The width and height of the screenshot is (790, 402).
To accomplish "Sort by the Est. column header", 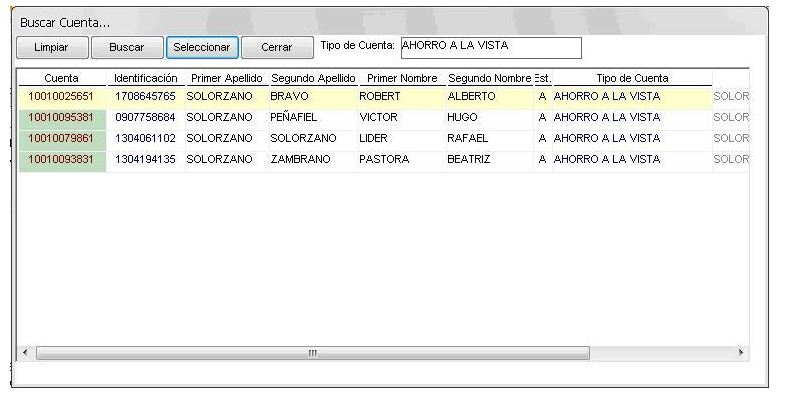I will coord(543,79).
